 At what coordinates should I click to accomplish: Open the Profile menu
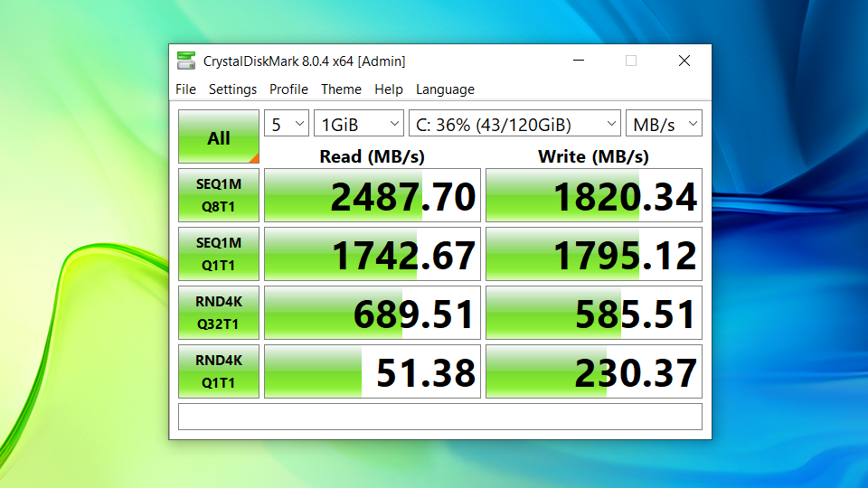pos(288,89)
